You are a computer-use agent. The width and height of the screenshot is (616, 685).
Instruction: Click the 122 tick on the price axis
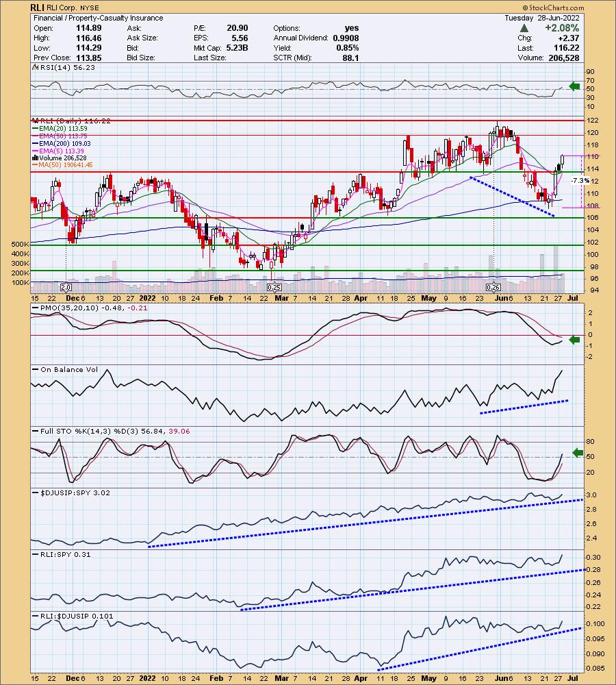pos(593,121)
